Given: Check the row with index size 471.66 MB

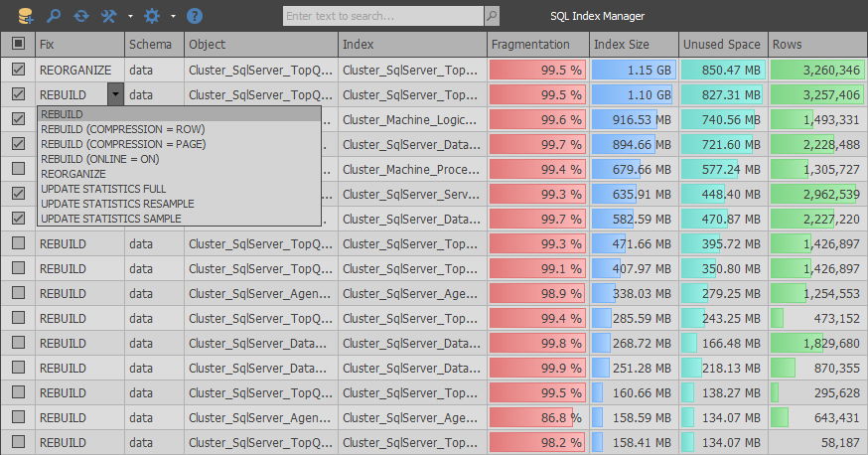Looking at the screenshot, I should (18, 243).
